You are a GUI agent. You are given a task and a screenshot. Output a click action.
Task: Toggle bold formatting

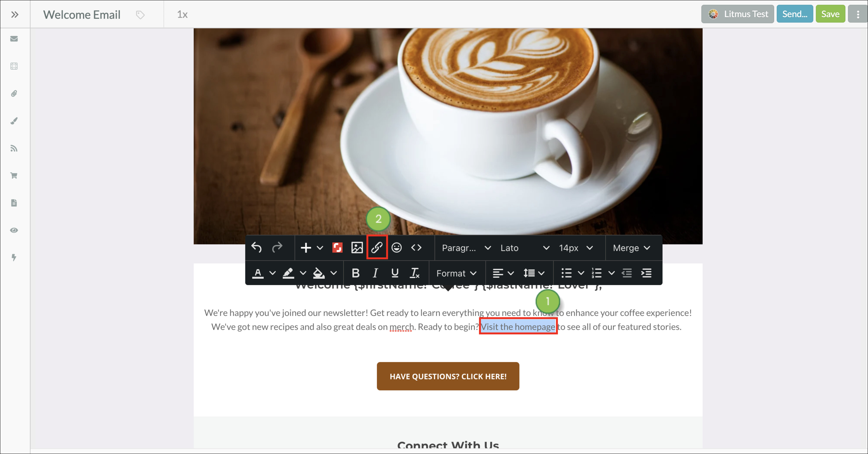coord(355,273)
